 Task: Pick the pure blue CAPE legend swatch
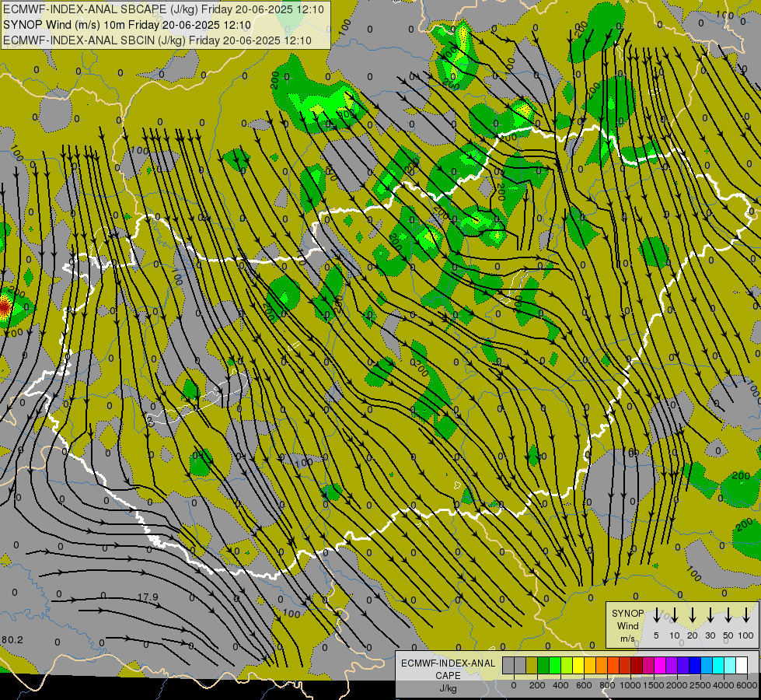coord(695,665)
